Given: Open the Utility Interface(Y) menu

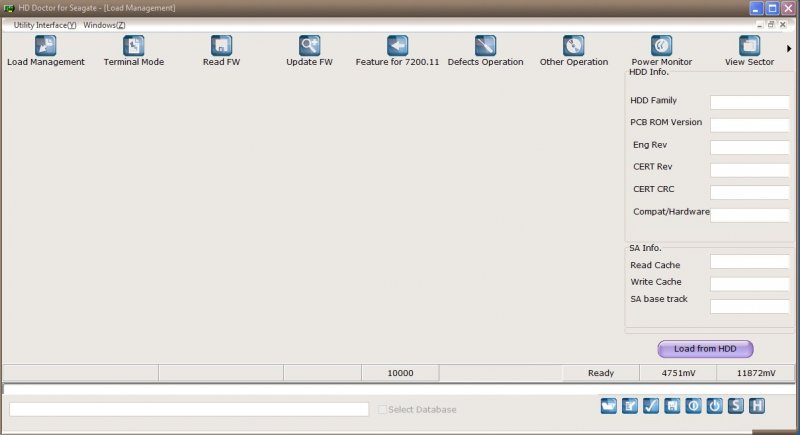Looking at the screenshot, I should click(x=45, y=25).
